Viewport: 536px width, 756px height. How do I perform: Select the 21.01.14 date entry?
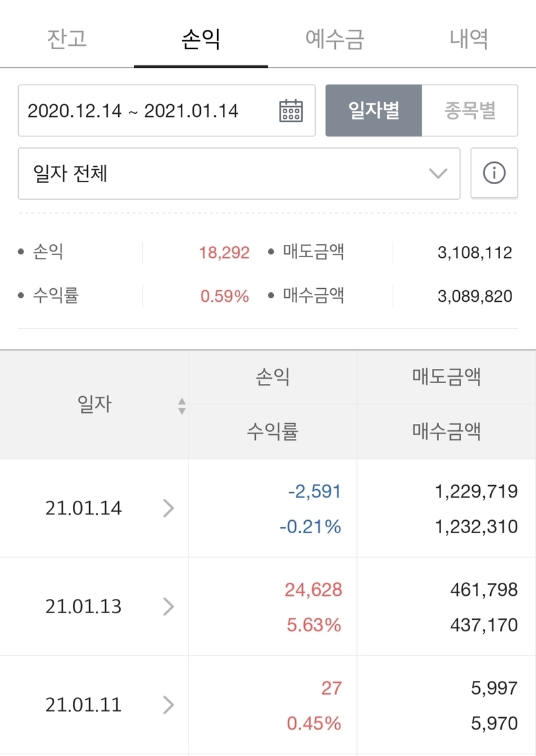(83, 509)
